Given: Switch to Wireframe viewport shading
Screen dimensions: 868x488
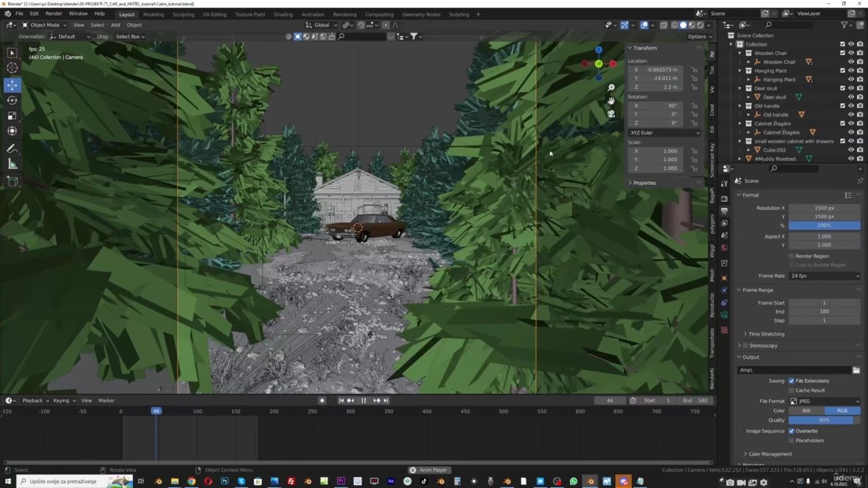Looking at the screenshot, I should pos(673,25).
